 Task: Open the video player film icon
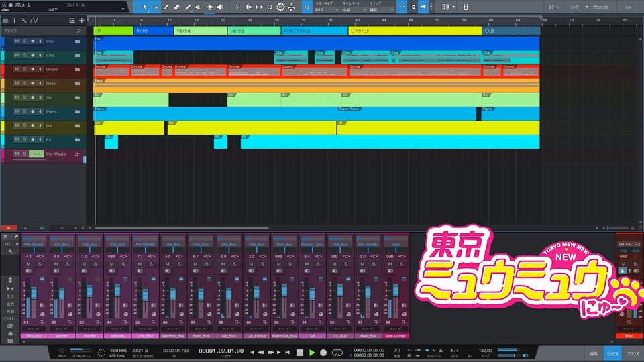click(x=466, y=7)
